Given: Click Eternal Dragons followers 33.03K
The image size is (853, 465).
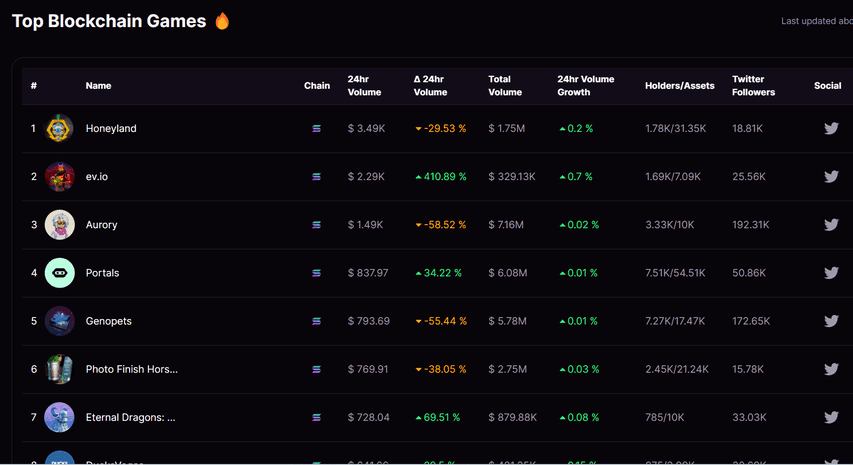Looking at the screenshot, I should [x=749, y=417].
